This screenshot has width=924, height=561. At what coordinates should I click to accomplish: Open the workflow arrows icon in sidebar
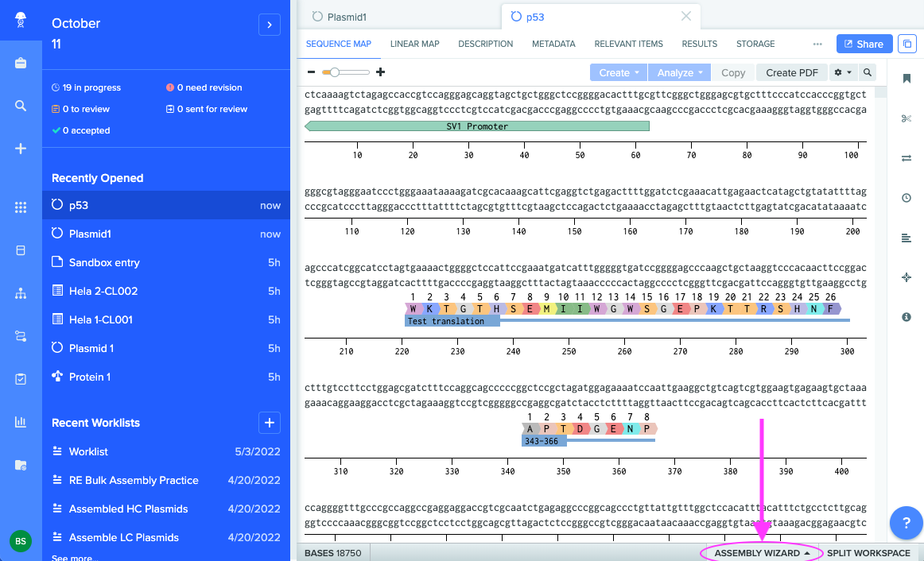21,336
